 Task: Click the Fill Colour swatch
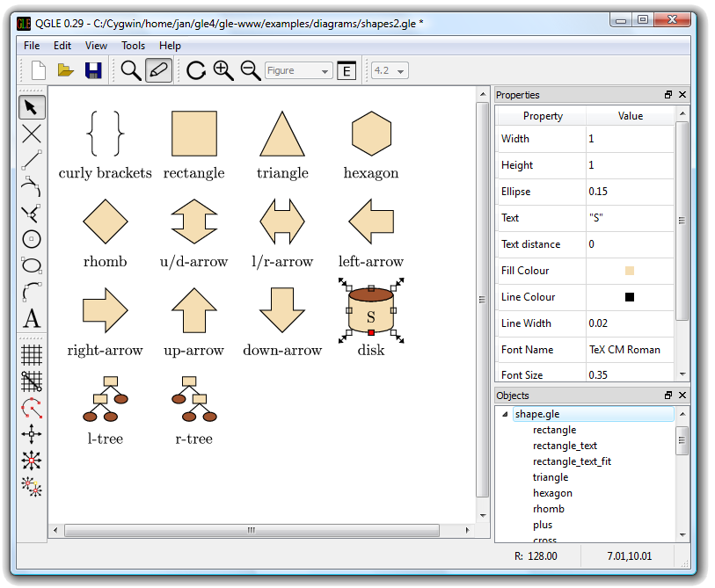(x=629, y=271)
